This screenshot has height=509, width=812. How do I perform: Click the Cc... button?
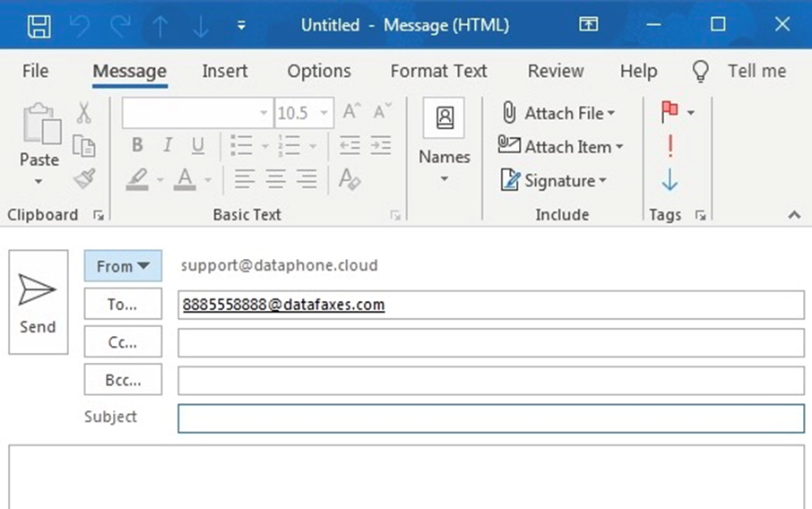pos(123,342)
